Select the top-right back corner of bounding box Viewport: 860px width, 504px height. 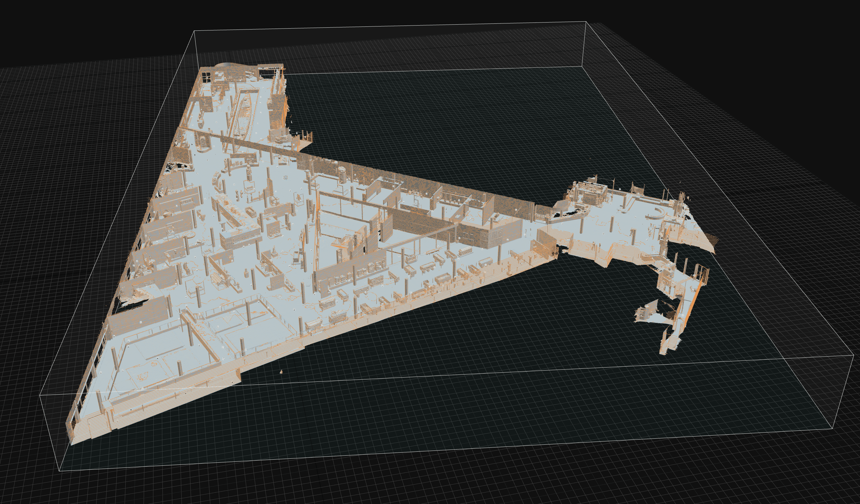[x=586, y=22]
